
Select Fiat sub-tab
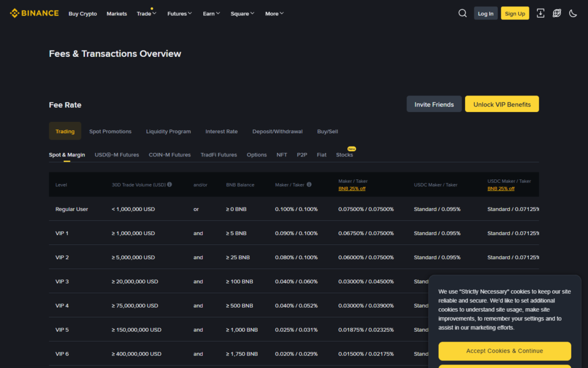click(322, 155)
